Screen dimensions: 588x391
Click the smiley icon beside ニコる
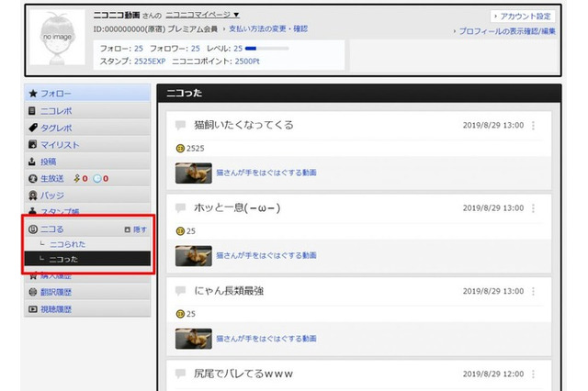(33, 229)
